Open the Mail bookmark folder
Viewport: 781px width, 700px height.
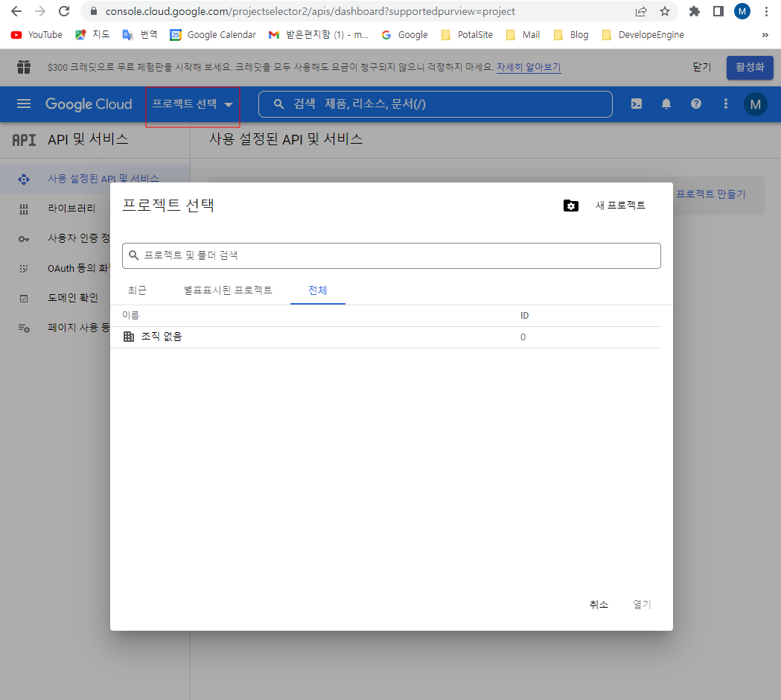pos(523,35)
